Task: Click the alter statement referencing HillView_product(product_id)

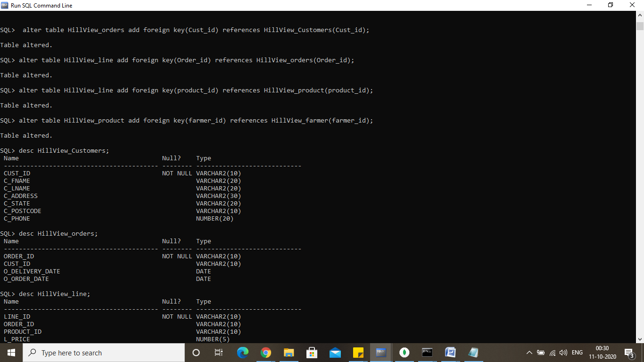Action: coord(196,90)
